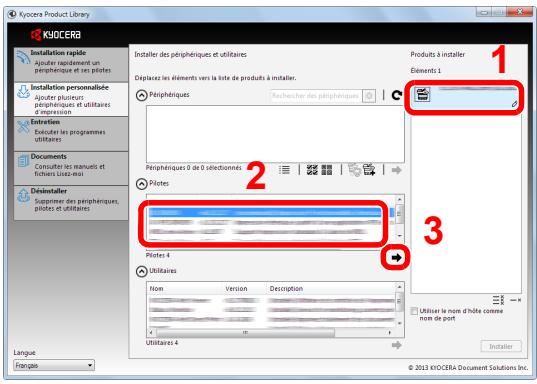The image size is (537, 384).
Task: Click the Installation rapide icon
Action: (23, 57)
